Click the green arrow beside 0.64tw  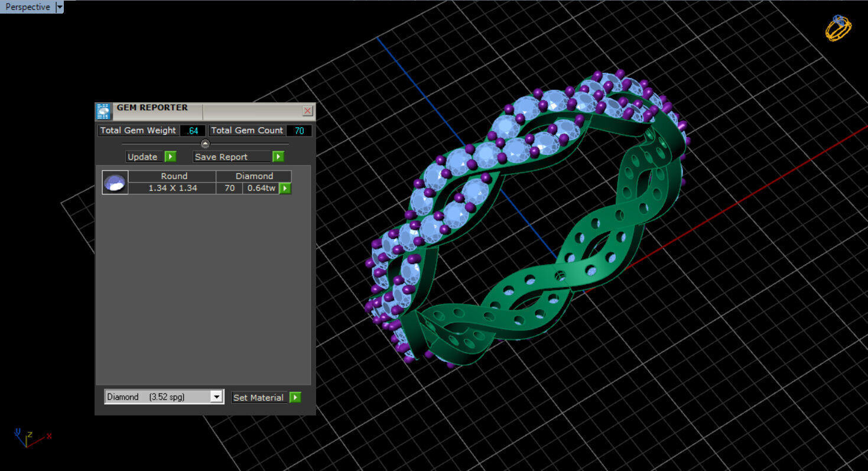285,189
